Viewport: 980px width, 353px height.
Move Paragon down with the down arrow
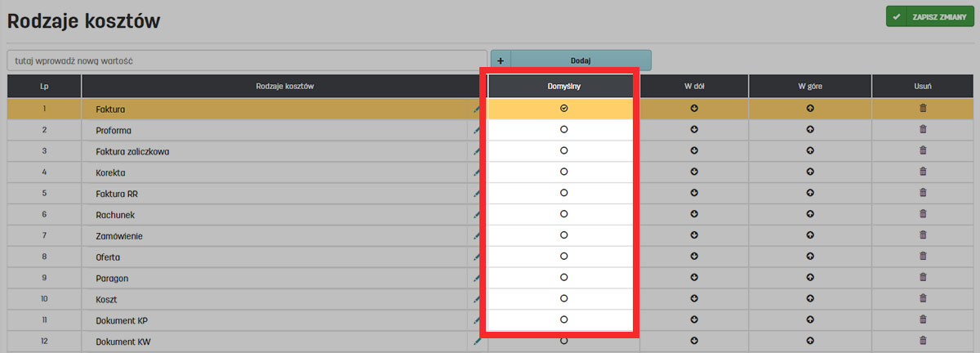pos(694,278)
